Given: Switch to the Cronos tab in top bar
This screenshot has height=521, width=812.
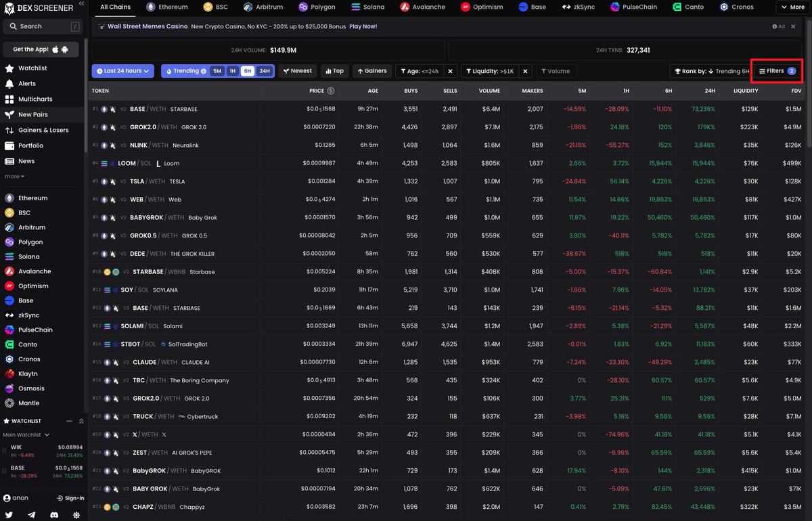Looking at the screenshot, I should [737, 7].
